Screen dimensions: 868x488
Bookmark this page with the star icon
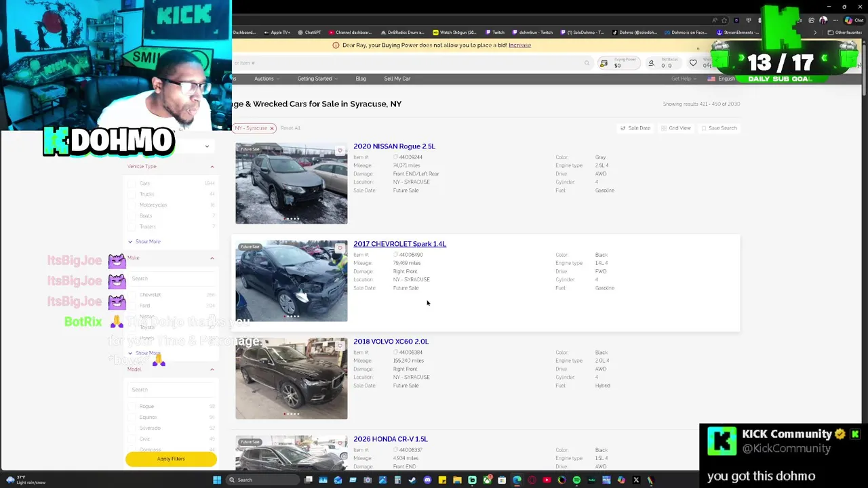[x=724, y=20]
